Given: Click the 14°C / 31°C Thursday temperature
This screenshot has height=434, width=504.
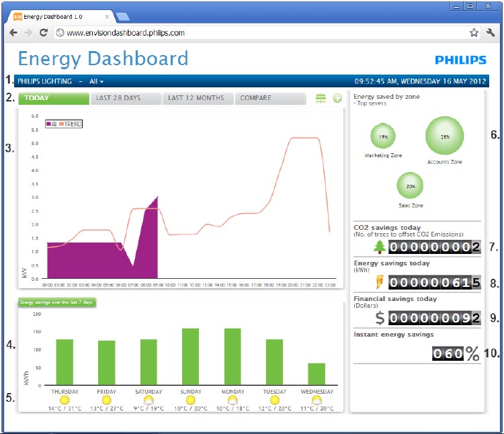Looking at the screenshot, I should (65, 408).
